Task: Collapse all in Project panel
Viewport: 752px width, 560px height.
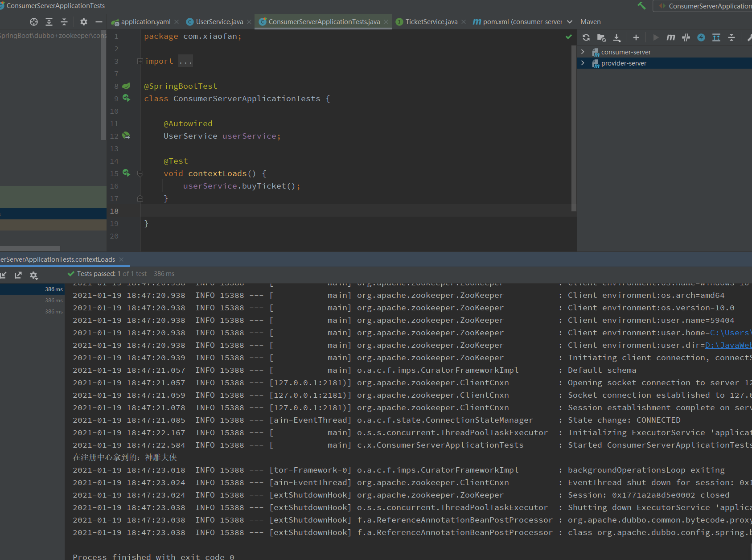Action: 64,22
